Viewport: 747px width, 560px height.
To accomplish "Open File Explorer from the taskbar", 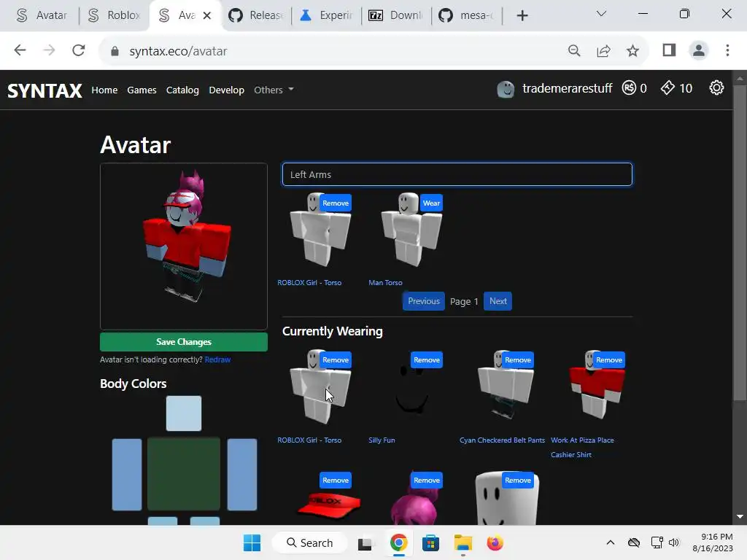I will tap(462, 543).
